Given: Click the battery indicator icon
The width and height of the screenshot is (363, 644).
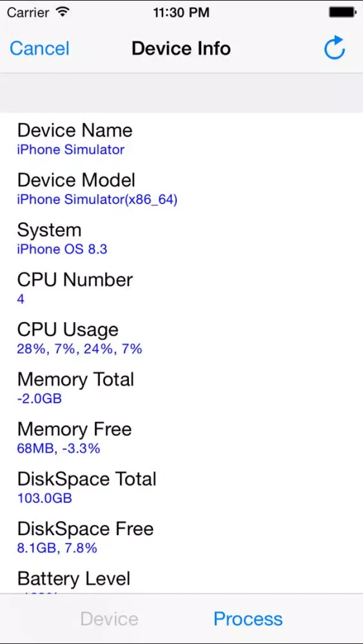Looking at the screenshot, I should pyautogui.click(x=342, y=12).
